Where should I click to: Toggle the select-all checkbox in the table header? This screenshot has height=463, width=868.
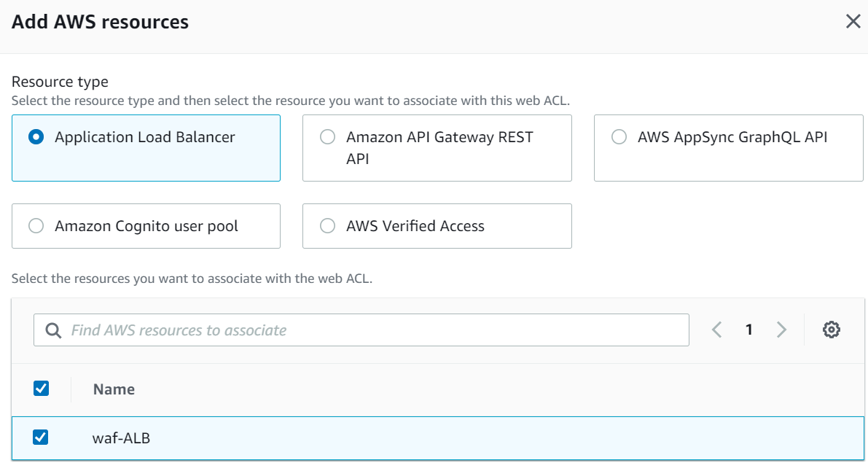tap(42, 389)
